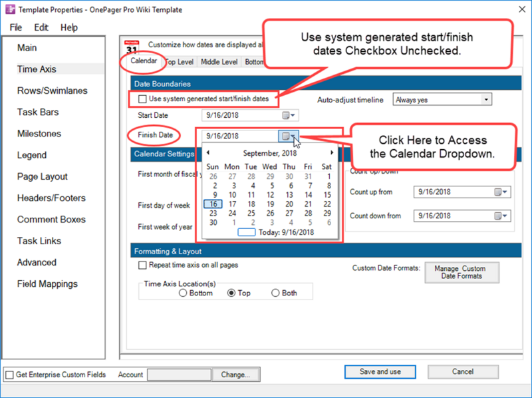Click the September, 2018 month header

pos(270,153)
